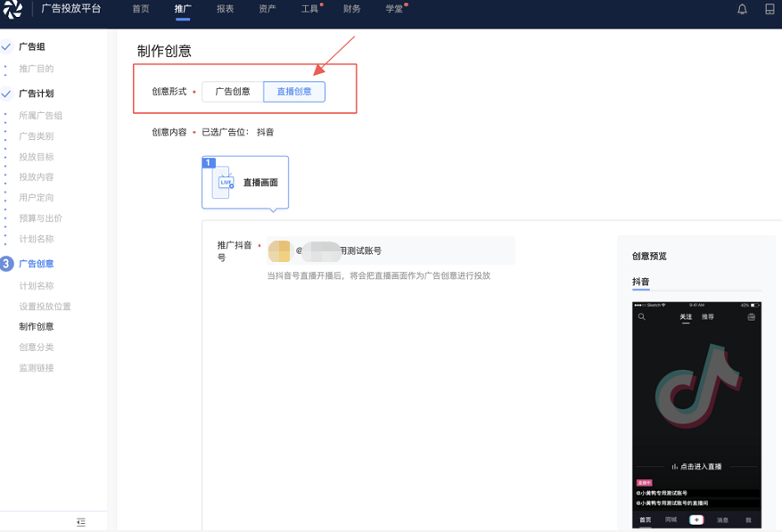Image resolution: width=782 pixels, height=532 pixels.
Task: Open the 报表 tab in top navigation
Action: (x=225, y=9)
